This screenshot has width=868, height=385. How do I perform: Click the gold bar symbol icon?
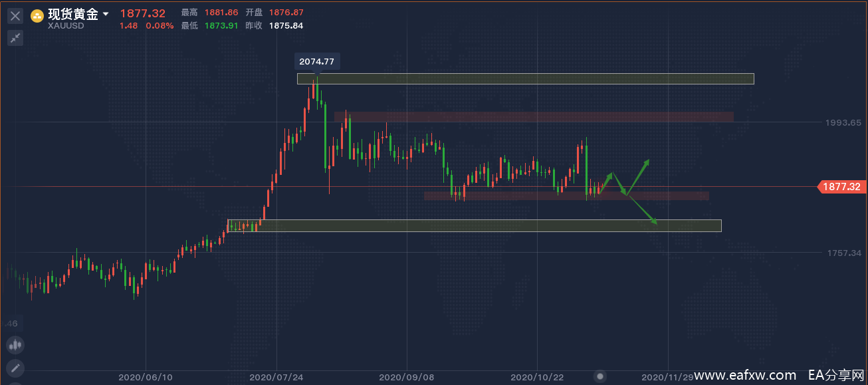[38, 15]
